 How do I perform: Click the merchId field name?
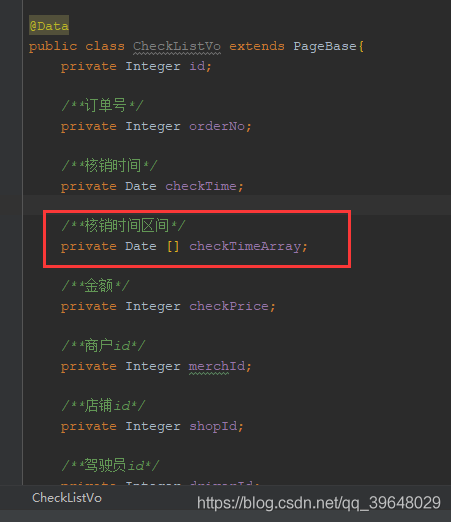coord(217,366)
